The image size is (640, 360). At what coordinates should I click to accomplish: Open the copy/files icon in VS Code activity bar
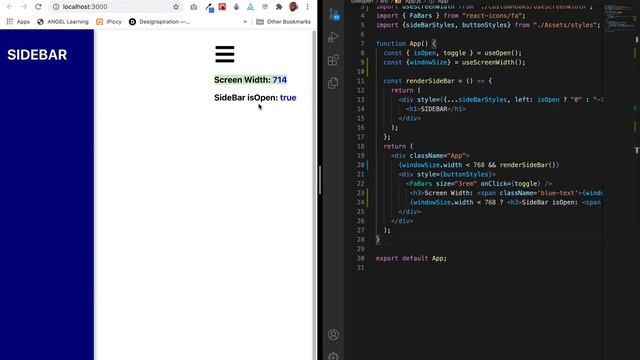pyautogui.click(x=333, y=83)
